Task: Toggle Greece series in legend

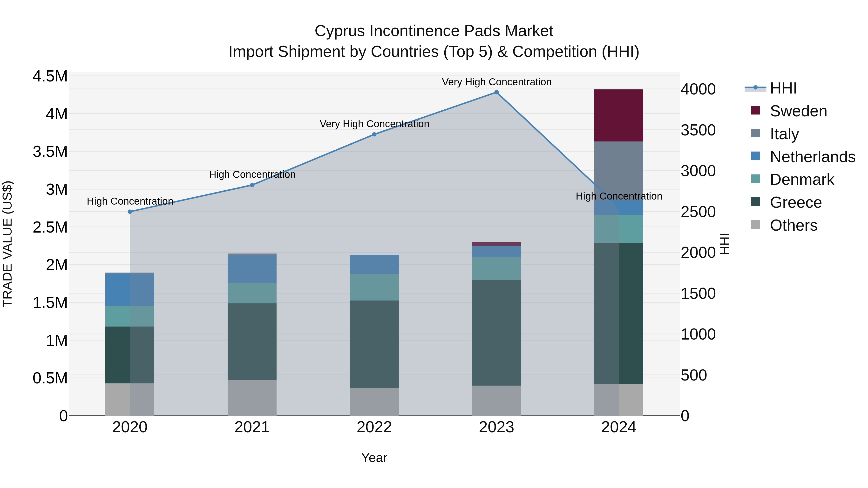Action: coord(787,202)
